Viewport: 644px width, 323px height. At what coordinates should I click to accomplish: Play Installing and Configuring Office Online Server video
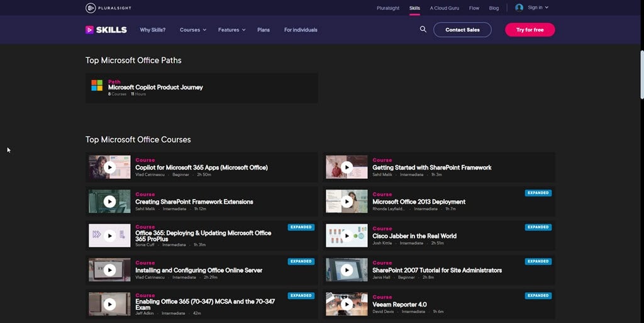click(x=109, y=270)
